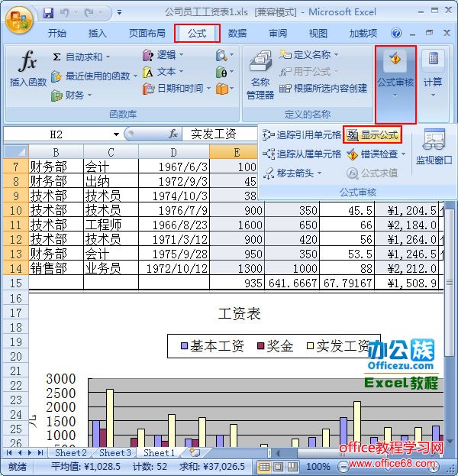Viewport: 458px width, 476px height.
Task: Click the Name Box showing H2
Action: pyautogui.click(x=56, y=134)
